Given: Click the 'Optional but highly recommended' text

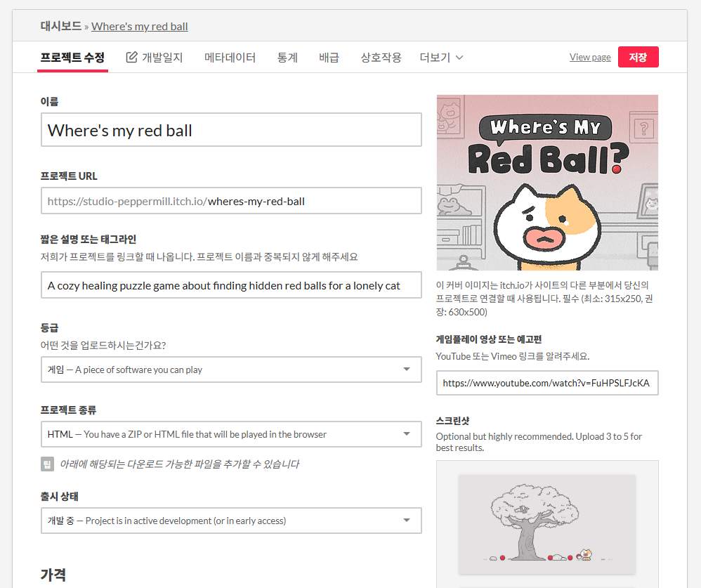Looking at the screenshot, I should pyautogui.click(x=539, y=442).
